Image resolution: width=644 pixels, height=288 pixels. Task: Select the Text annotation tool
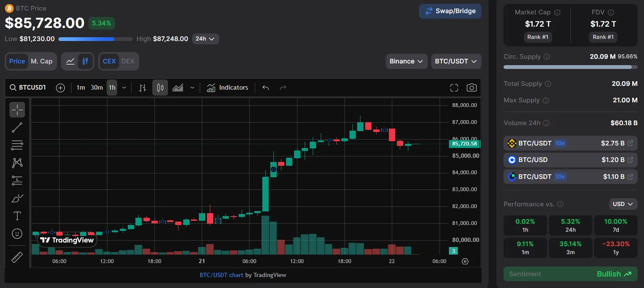tap(17, 216)
